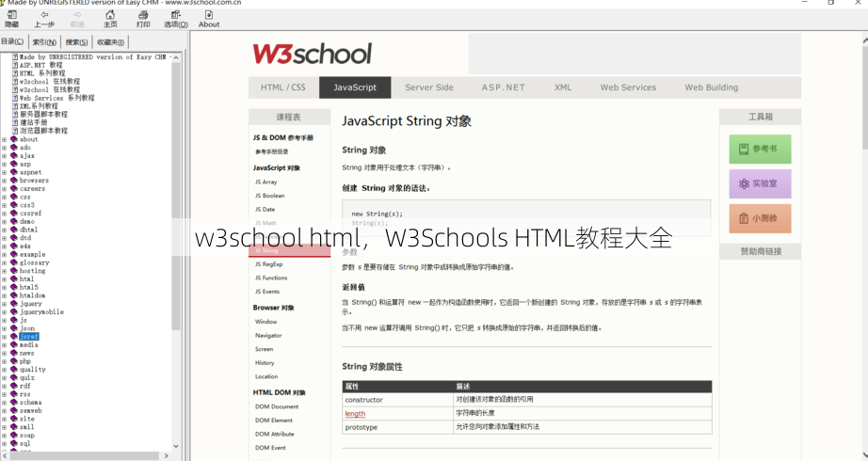Open the 'length' property link
The image size is (868, 461).
(x=355, y=413)
